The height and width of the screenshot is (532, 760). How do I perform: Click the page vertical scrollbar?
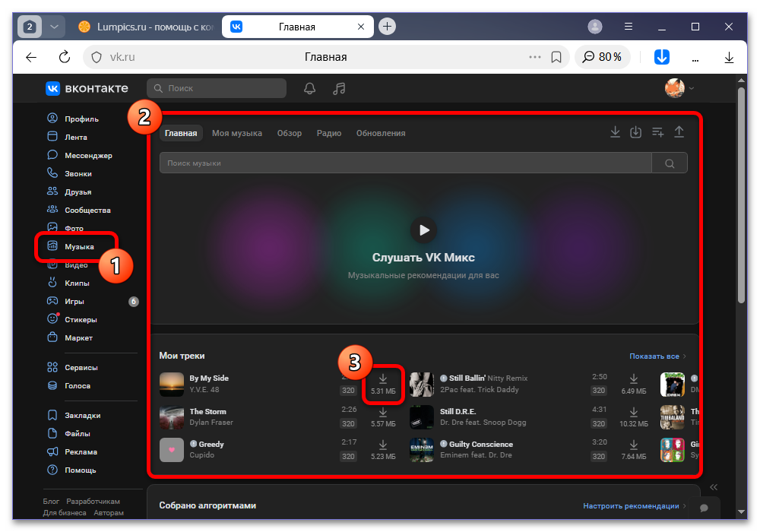(x=741, y=194)
